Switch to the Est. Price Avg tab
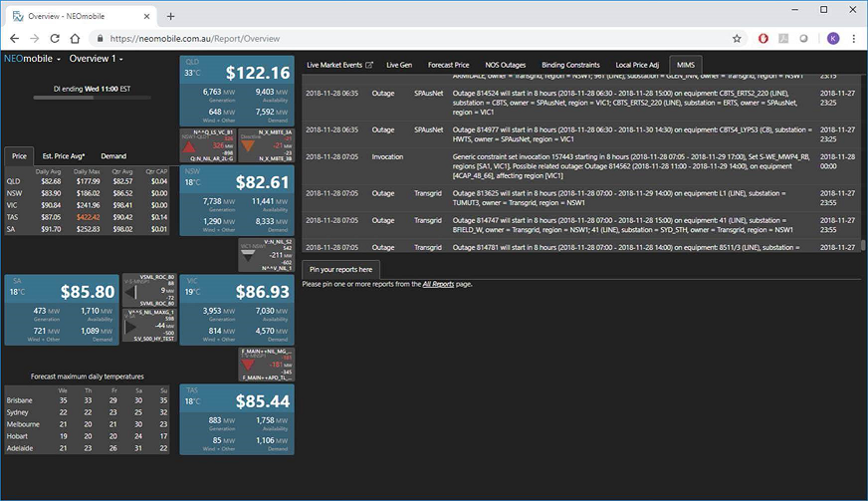The image size is (868, 501). pos(64,156)
